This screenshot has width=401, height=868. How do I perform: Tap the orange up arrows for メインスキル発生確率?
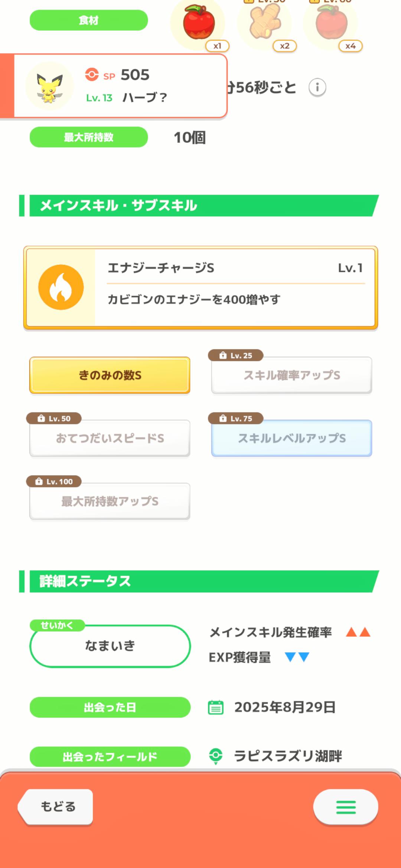click(x=358, y=632)
